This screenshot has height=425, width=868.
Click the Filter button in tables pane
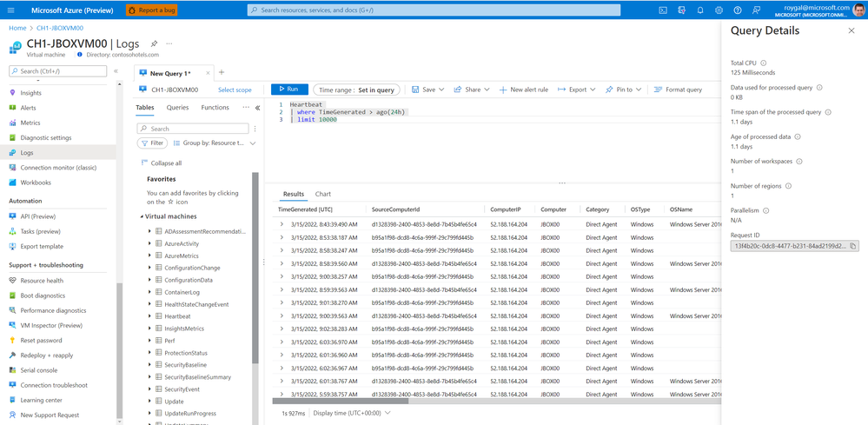click(x=152, y=143)
